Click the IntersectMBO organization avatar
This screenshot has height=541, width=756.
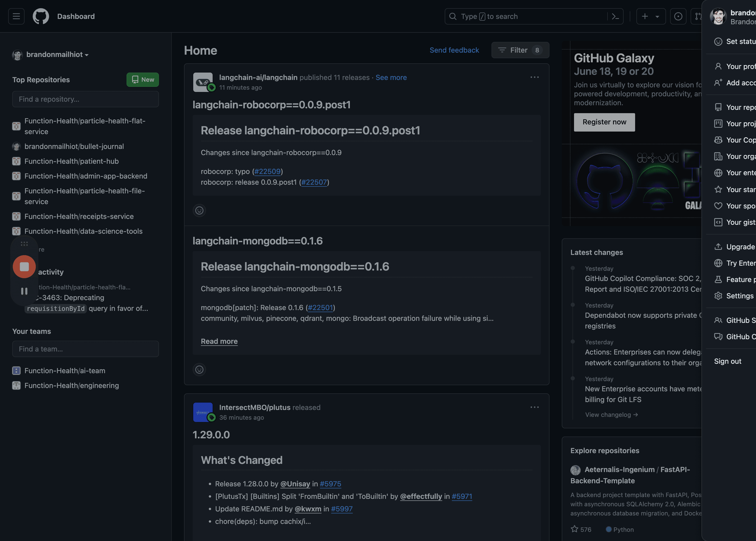(x=203, y=412)
